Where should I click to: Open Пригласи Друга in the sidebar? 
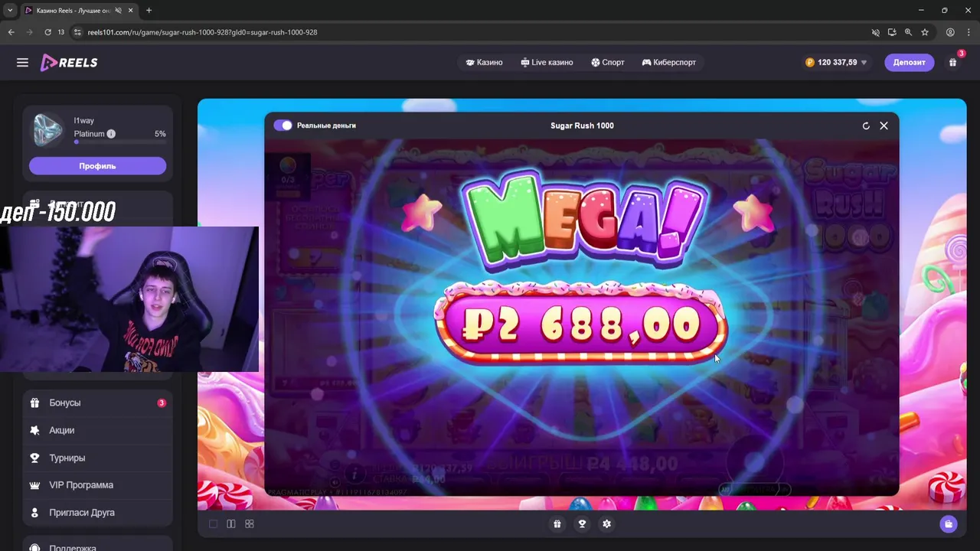97,513
